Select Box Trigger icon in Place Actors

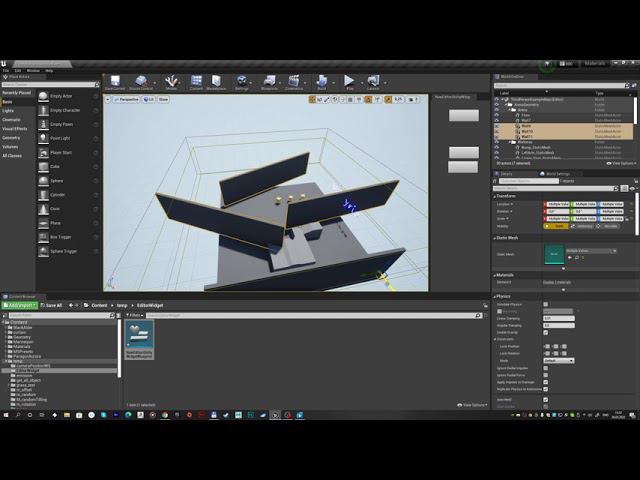[43, 237]
